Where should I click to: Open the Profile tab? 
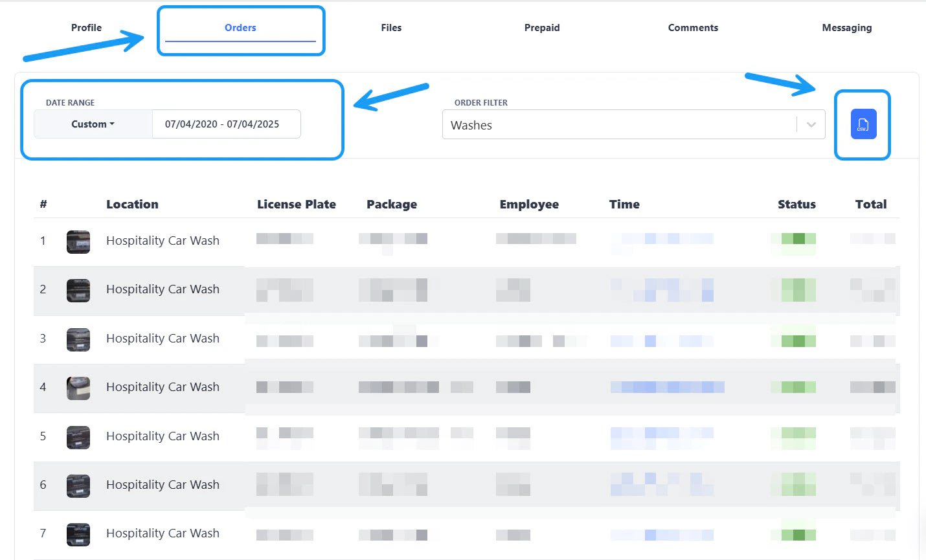86,28
